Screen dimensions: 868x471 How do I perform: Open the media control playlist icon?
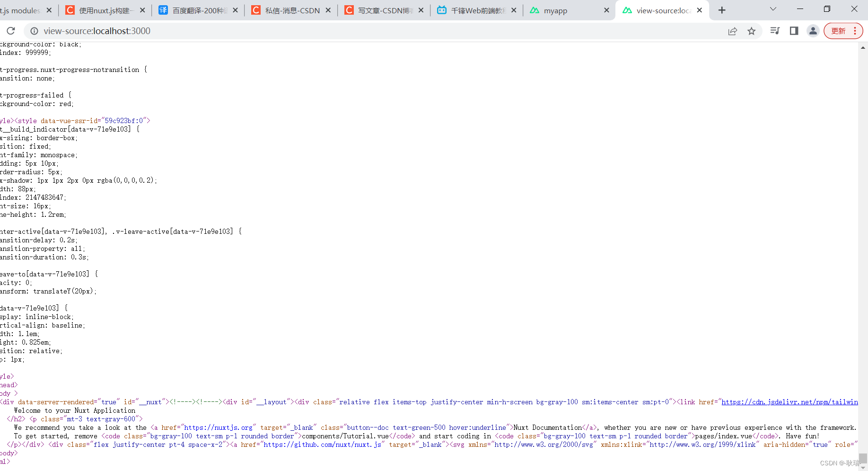(775, 31)
